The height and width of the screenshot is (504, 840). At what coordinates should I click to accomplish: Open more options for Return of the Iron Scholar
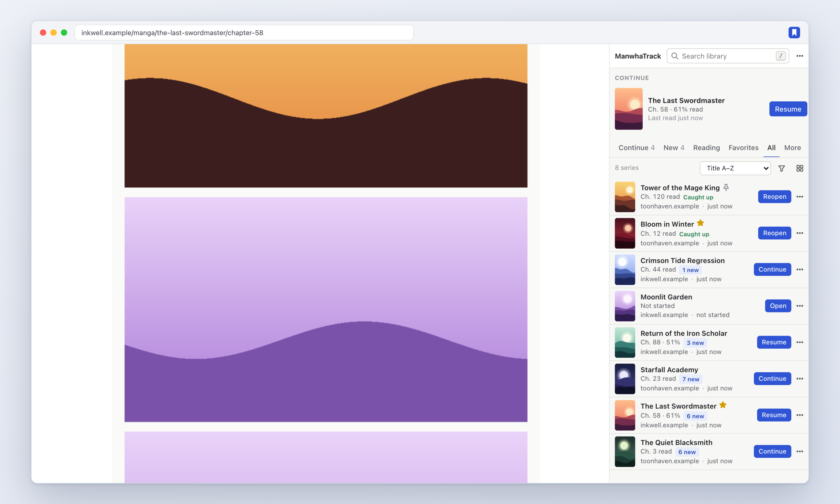coord(800,342)
